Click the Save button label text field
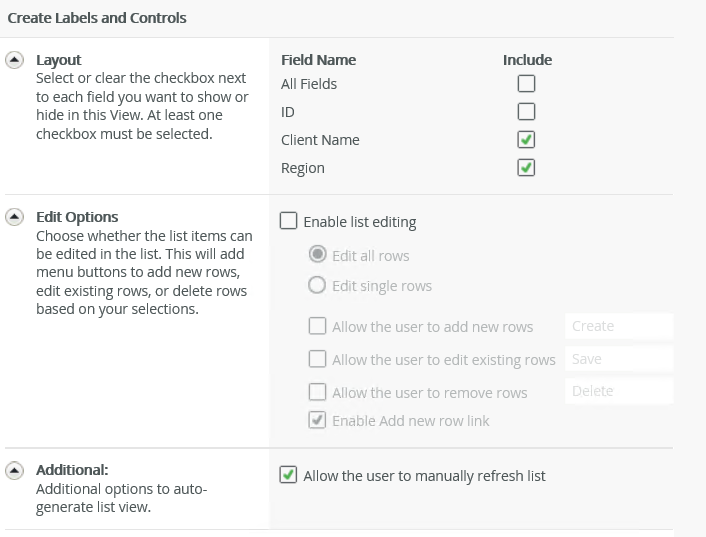 [618, 359]
